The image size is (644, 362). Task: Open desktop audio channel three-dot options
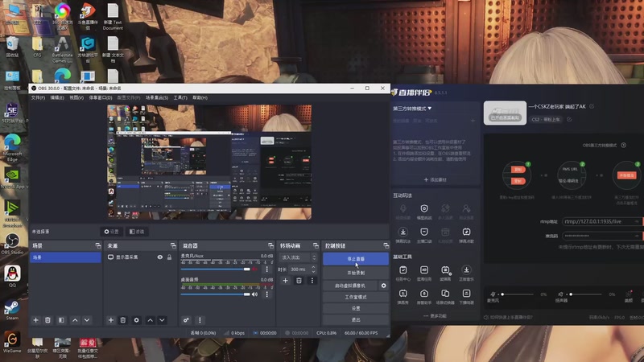(x=267, y=294)
